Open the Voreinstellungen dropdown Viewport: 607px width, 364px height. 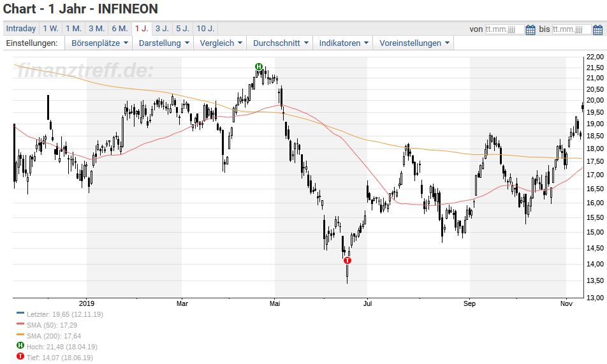pyautogui.click(x=414, y=43)
